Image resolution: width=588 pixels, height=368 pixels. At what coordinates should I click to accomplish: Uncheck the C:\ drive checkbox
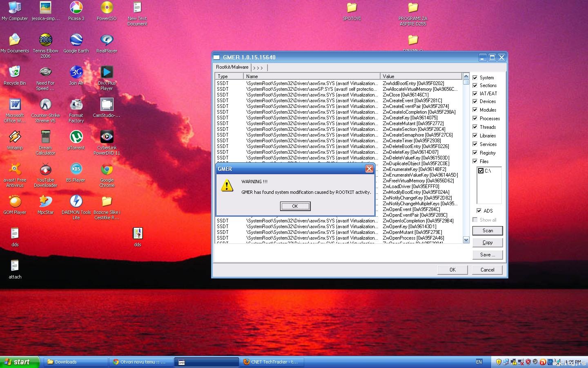coord(481,171)
